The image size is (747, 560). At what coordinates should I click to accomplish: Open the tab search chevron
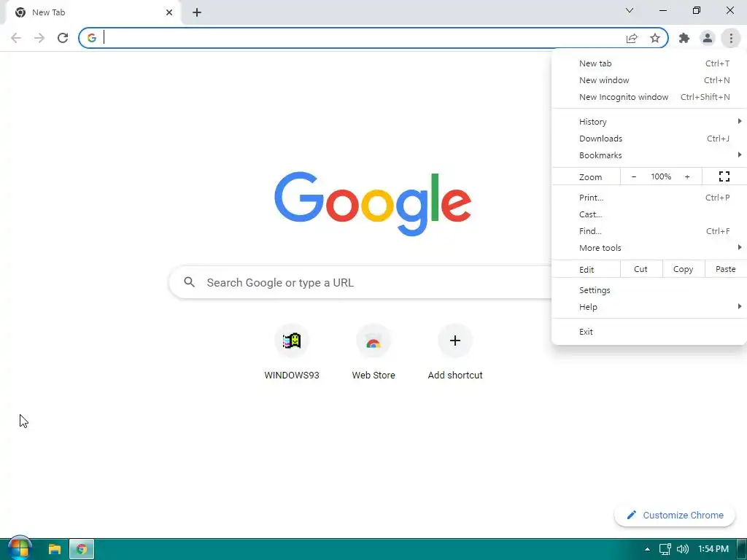point(630,10)
